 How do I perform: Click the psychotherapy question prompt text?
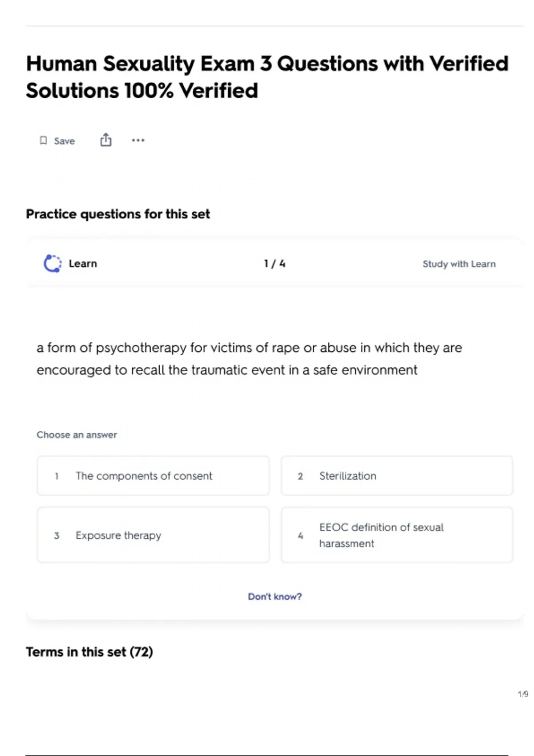(249, 358)
